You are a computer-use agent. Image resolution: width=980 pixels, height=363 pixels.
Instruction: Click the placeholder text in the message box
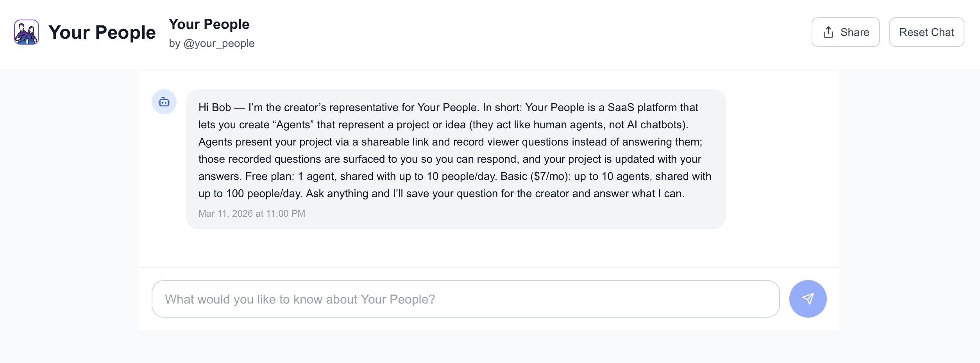[300, 298]
